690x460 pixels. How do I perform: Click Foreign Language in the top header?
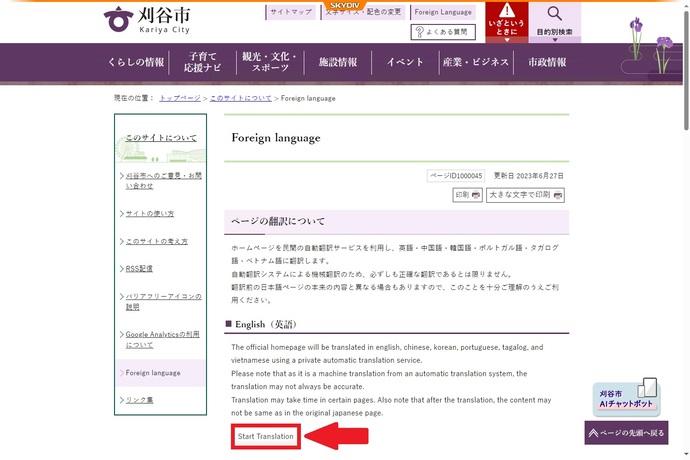442,12
